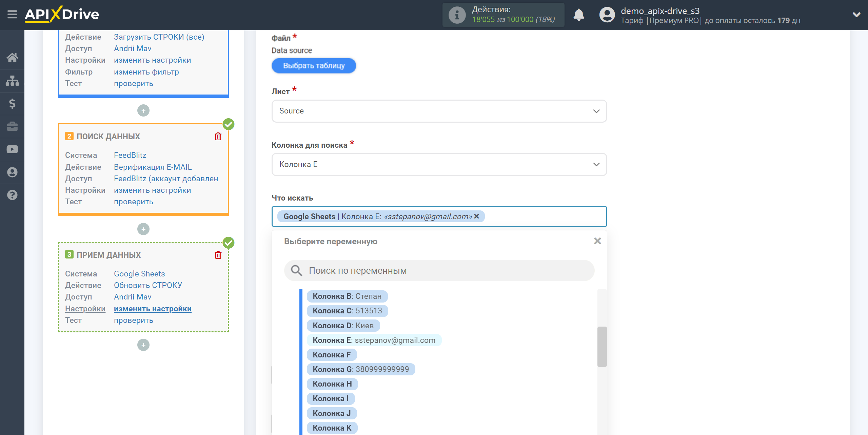Viewport: 868px width, 435px height.
Task: Select variable Колонка K
Action: pyautogui.click(x=332, y=428)
